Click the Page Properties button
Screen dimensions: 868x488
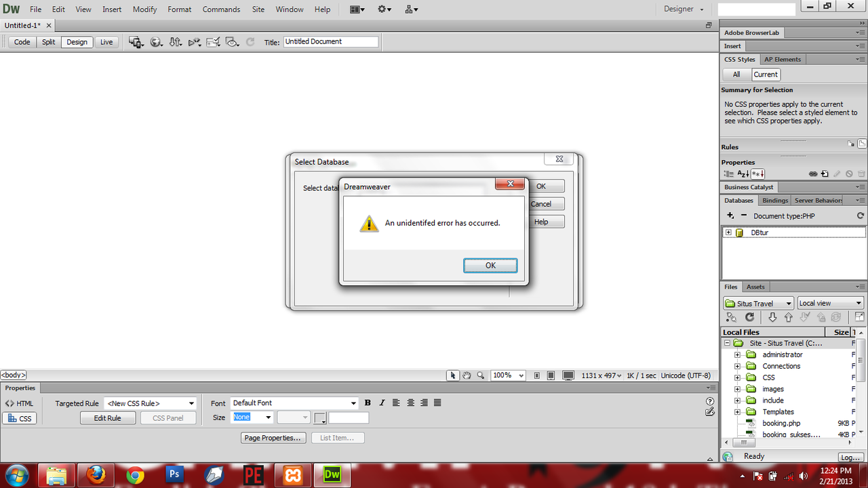(x=273, y=438)
